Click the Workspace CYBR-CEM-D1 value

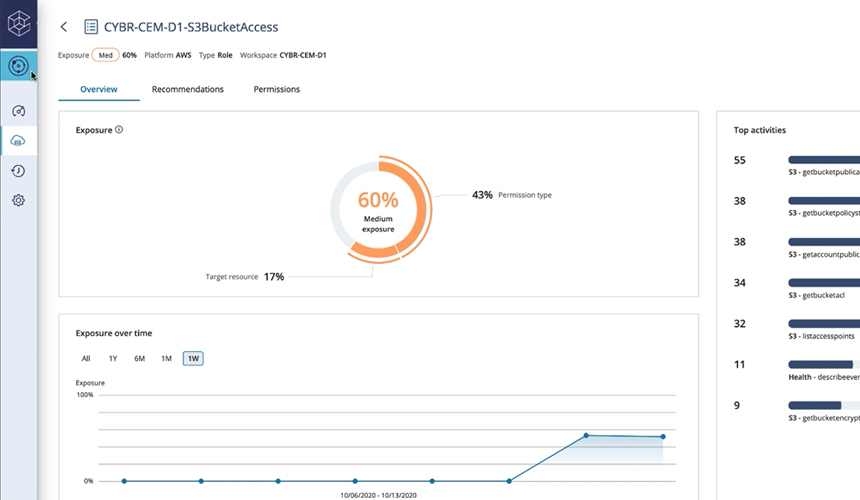[303, 55]
